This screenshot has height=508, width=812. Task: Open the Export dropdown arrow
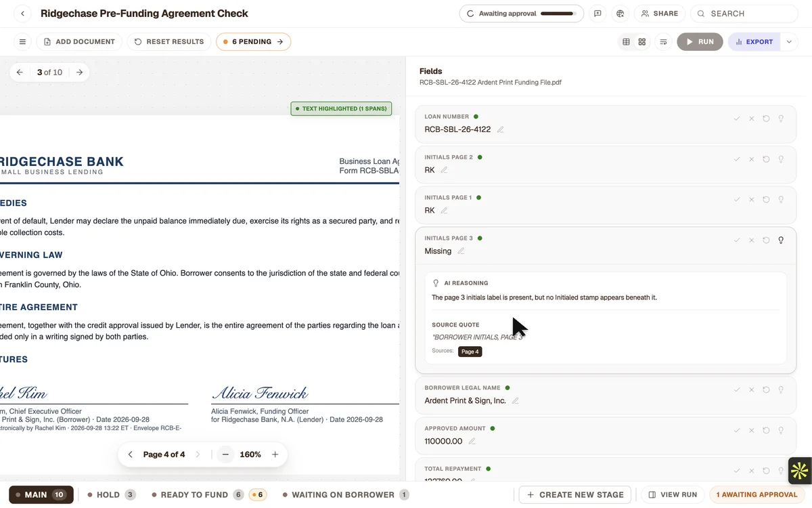789,42
